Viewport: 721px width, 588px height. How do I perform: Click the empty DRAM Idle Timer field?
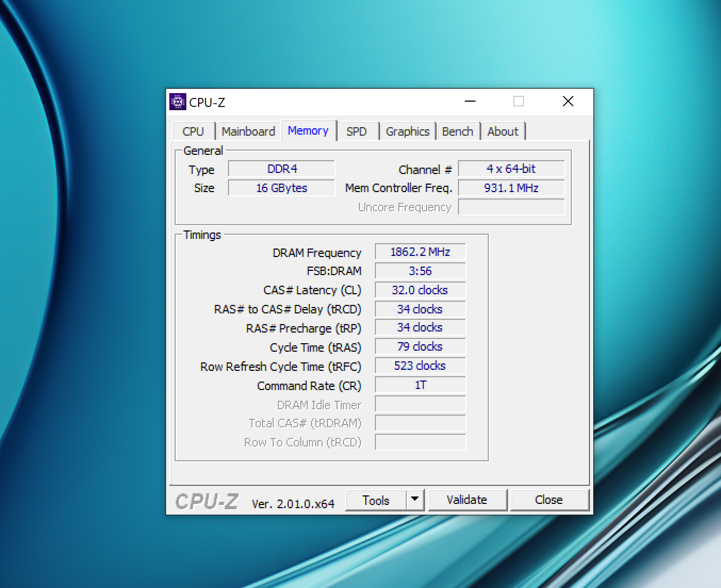pyautogui.click(x=420, y=404)
